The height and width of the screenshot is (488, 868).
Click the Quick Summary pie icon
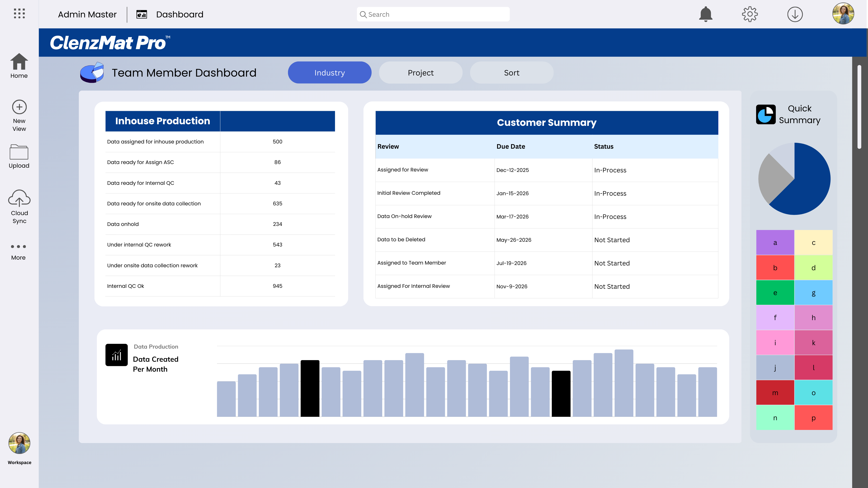pos(766,115)
